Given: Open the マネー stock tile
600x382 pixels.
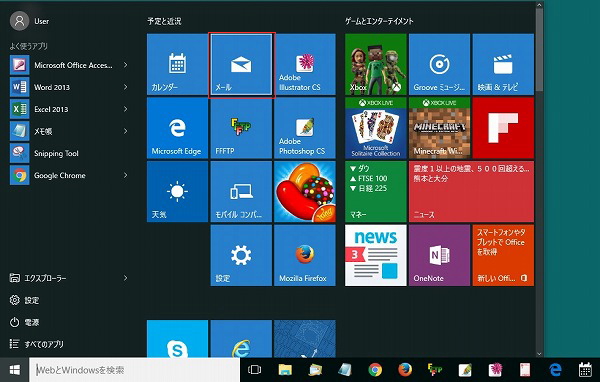Looking at the screenshot, I should (376, 191).
